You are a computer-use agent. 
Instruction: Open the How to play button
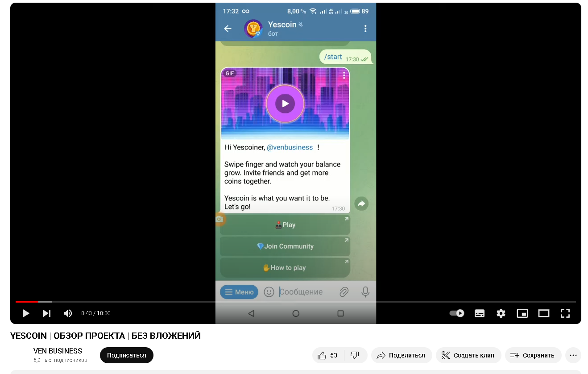pos(285,268)
